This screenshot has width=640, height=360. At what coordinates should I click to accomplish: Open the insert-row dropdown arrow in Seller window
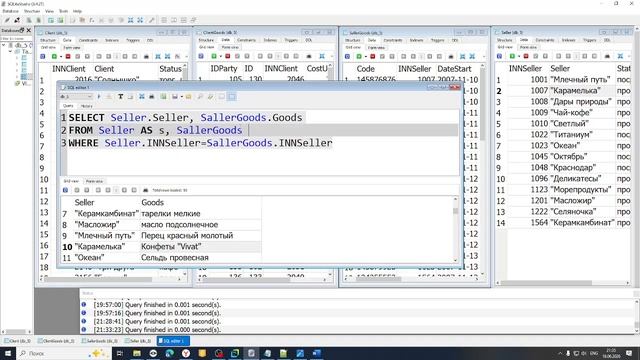click(x=519, y=56)
